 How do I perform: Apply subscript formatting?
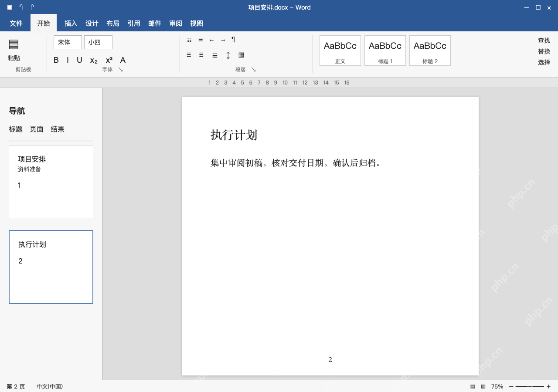coord(94,61)
